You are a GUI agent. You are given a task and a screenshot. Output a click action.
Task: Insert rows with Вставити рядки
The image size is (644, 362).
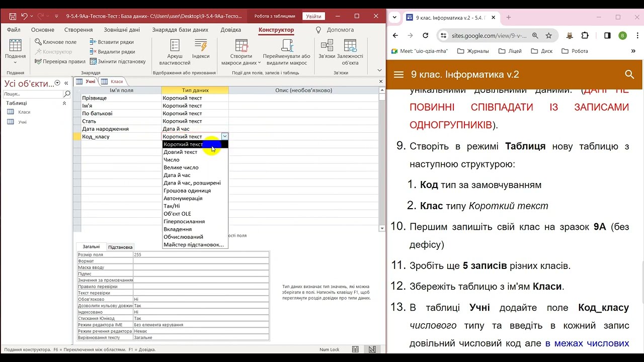pos(111,42)
